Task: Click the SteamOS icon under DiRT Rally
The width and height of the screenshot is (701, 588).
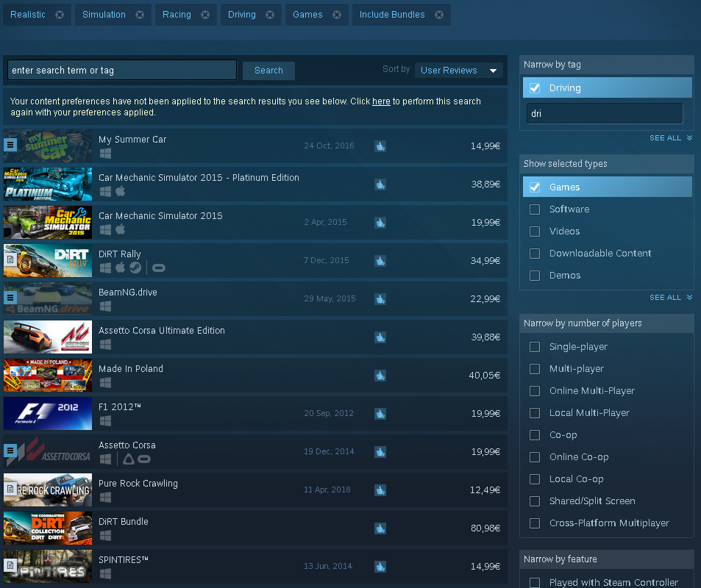Action: point(135,268)
